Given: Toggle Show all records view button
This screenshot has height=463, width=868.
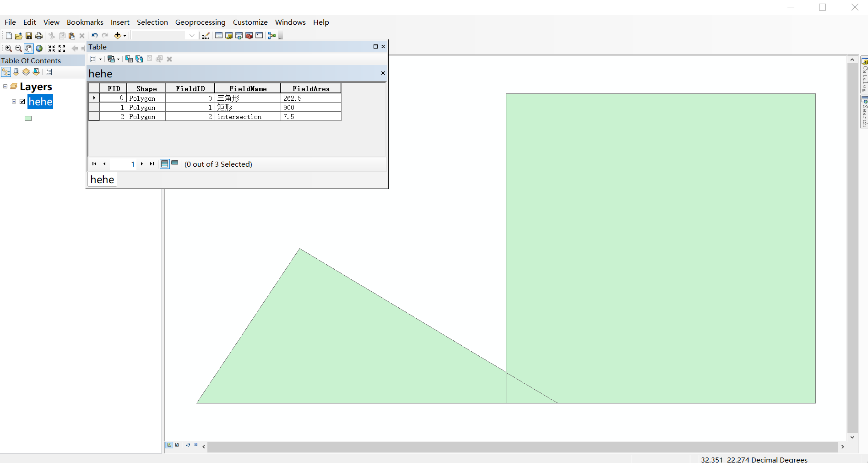Looking at the screenshot, I should (x=165, y=163).
